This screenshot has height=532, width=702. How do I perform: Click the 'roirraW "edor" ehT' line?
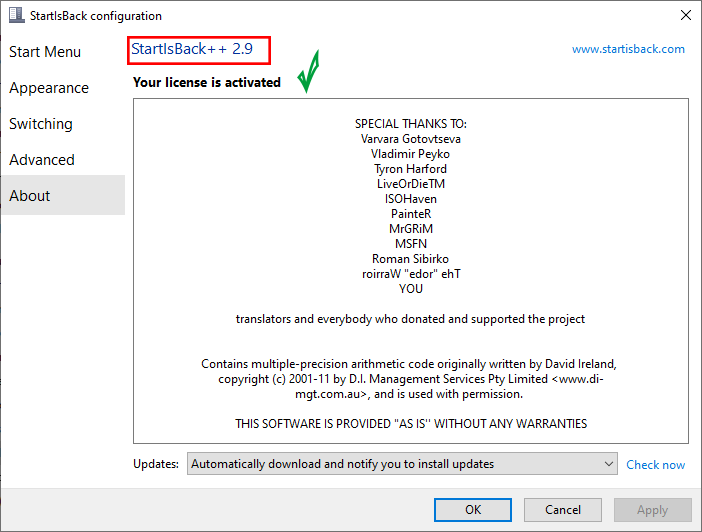[411, 274]
